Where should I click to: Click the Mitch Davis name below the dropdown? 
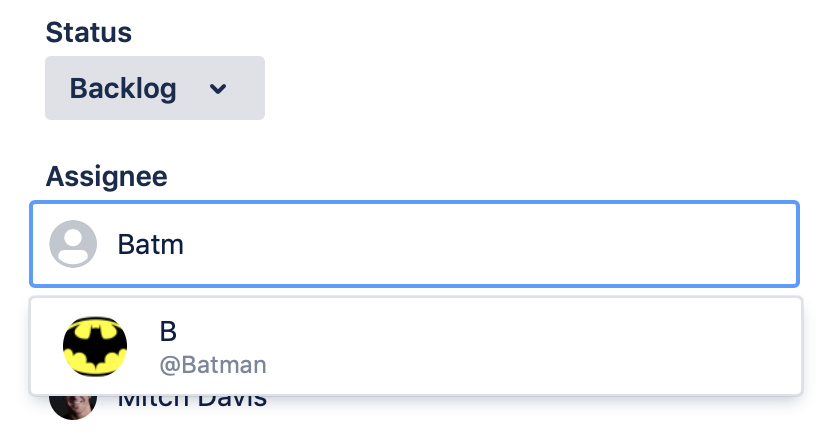pyautogui.click(x=192, y=402)
